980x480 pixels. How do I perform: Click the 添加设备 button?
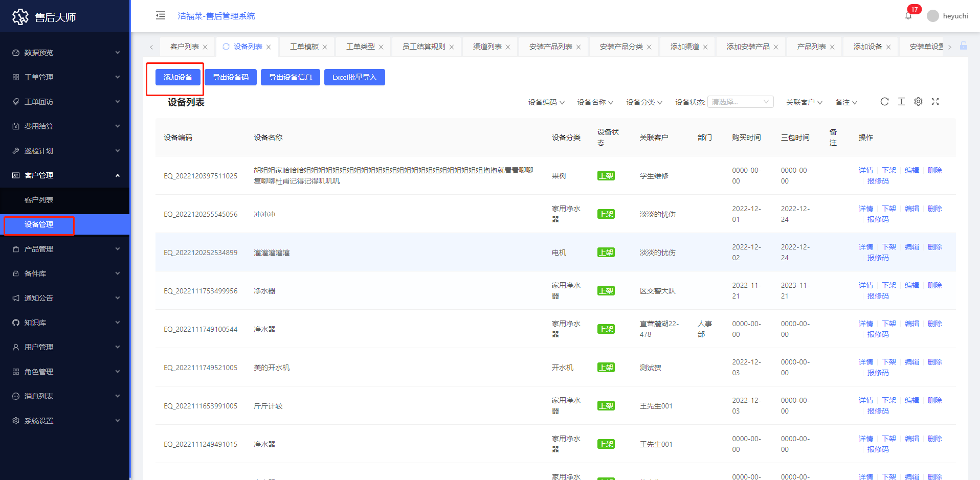[x=177, y=77]
